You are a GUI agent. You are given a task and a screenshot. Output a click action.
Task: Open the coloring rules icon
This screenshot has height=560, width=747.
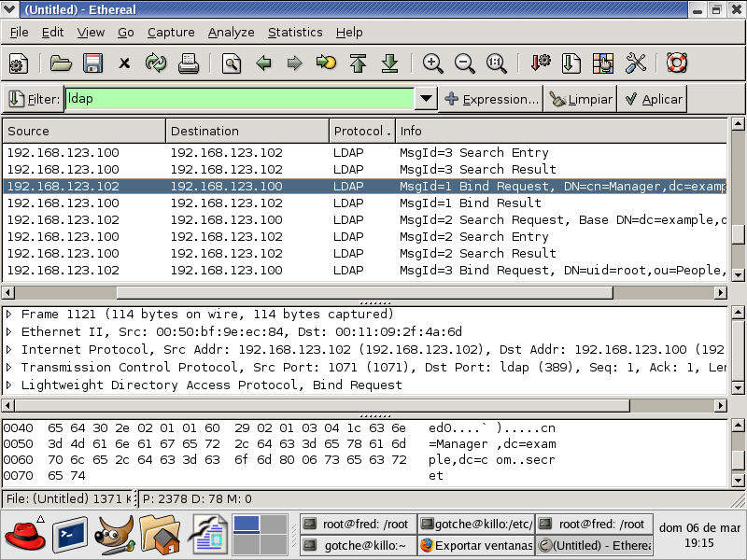(x=603, y=63)
